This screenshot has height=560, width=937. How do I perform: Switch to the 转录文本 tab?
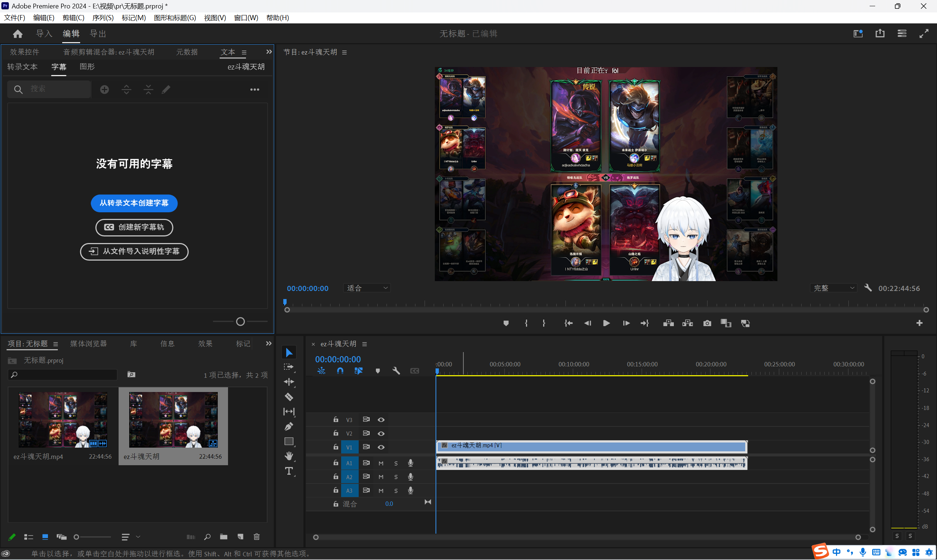(x=22, y=67)
